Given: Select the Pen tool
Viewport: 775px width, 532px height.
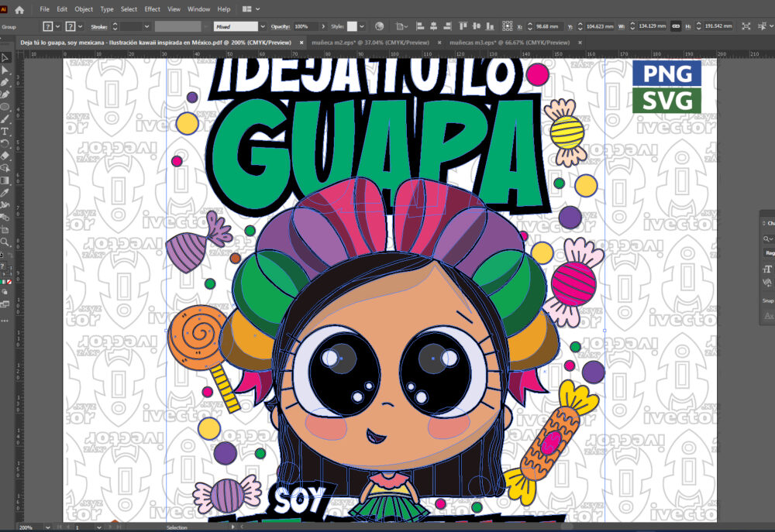Looking at the screenshot, I should (5, 82).
